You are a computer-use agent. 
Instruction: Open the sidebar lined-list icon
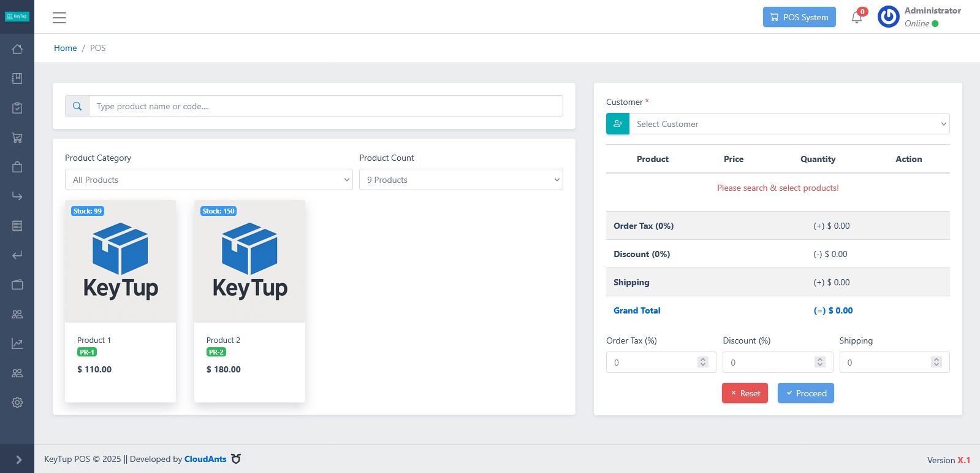point(17,226)
